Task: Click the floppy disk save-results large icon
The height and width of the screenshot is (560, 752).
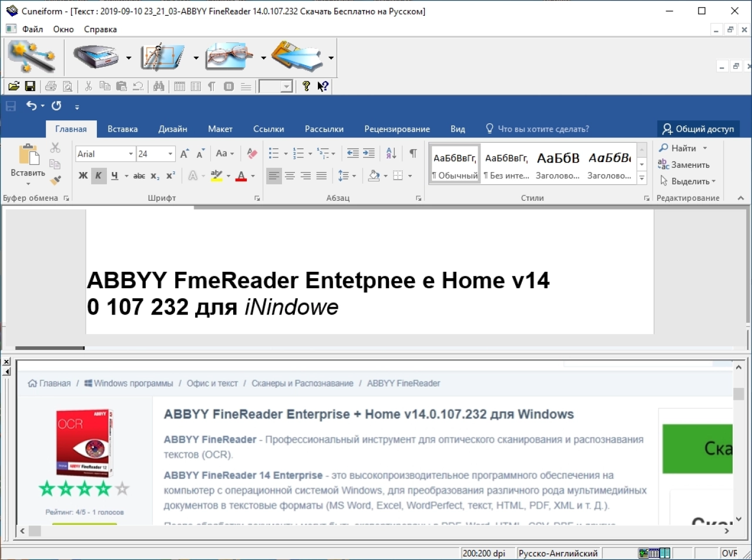Action: 296,57
